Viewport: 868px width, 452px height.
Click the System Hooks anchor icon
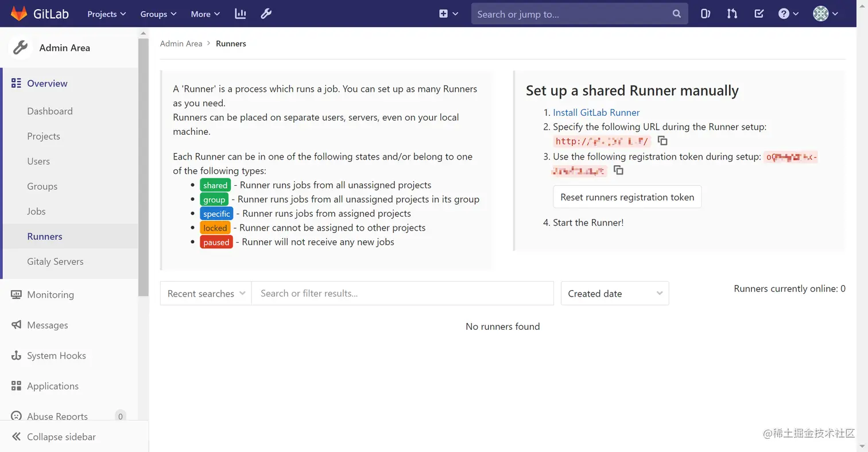[x=16, y=356]
